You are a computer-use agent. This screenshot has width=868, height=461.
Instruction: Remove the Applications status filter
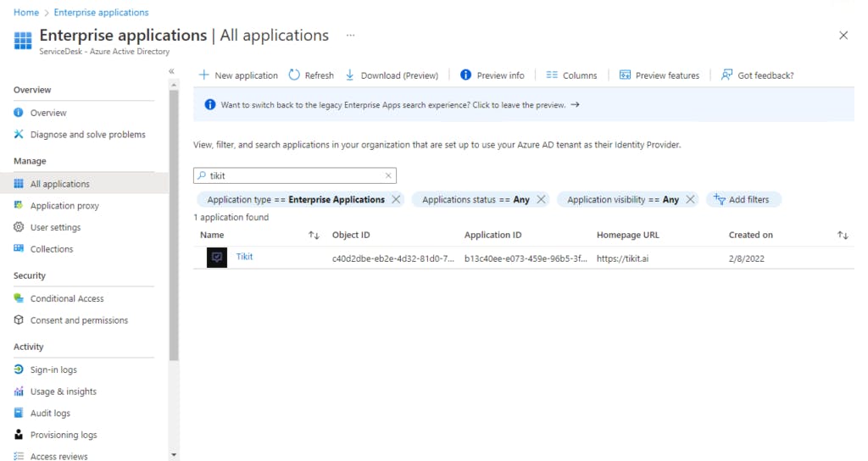pyautogui.click(x=541, y=199)
